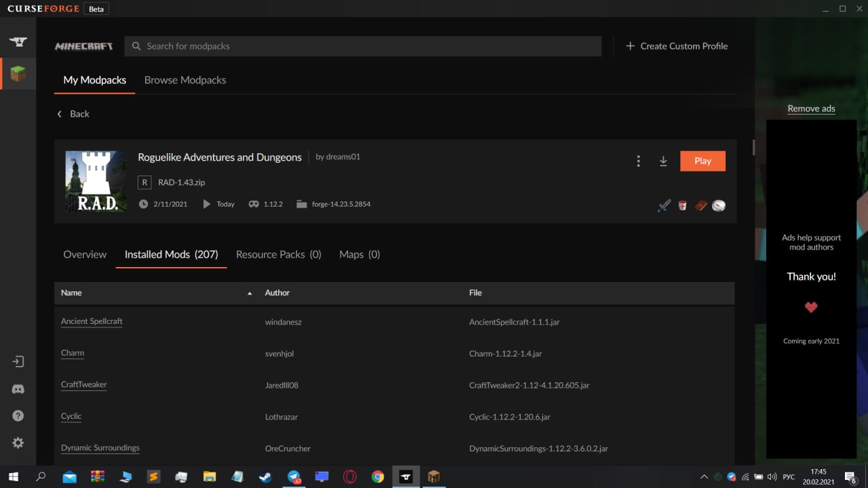Open the help question mark icon
868x488 pixels.
click(x=18, y=415)
